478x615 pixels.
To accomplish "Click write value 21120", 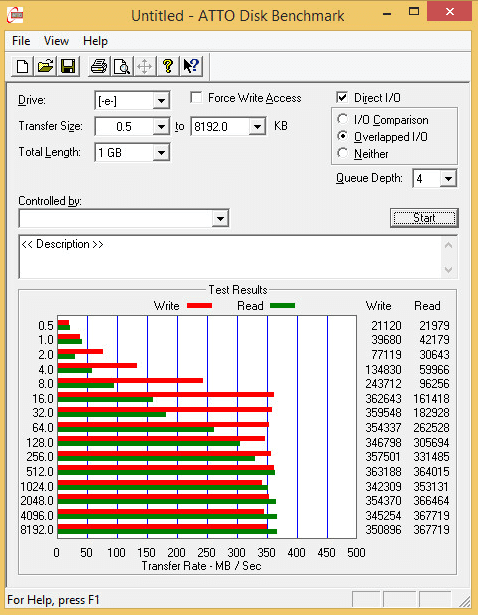I will coord(386,326).
